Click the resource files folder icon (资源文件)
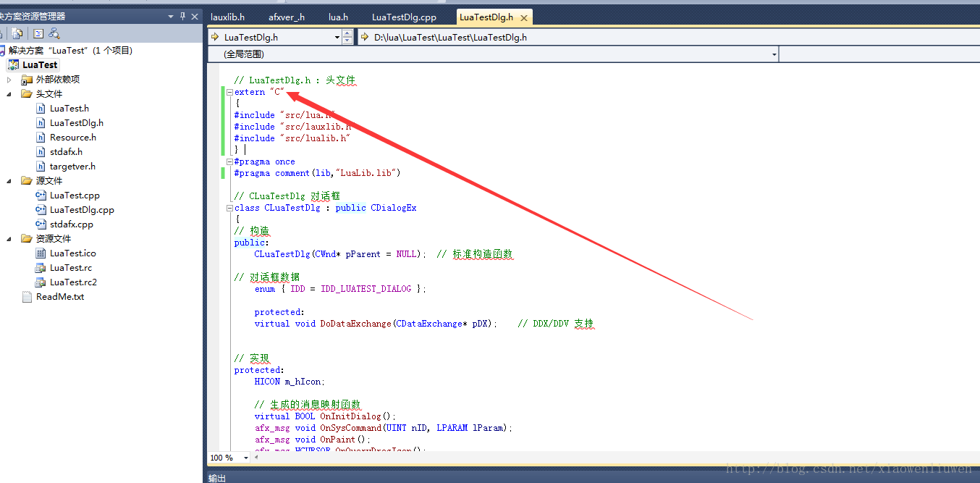Image resolution: width=980 pixels, height=483 pixels. pos(27,238)
